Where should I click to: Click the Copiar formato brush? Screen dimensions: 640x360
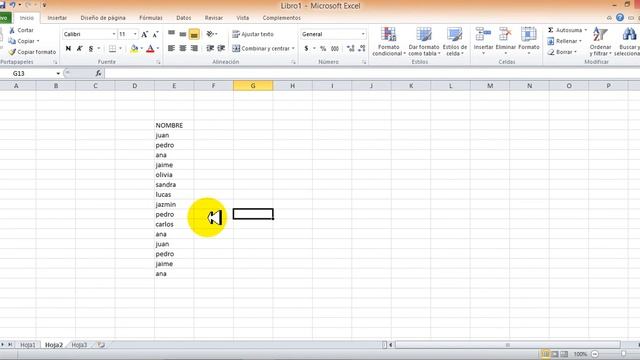pyautogui.click(x=12, y=52)
